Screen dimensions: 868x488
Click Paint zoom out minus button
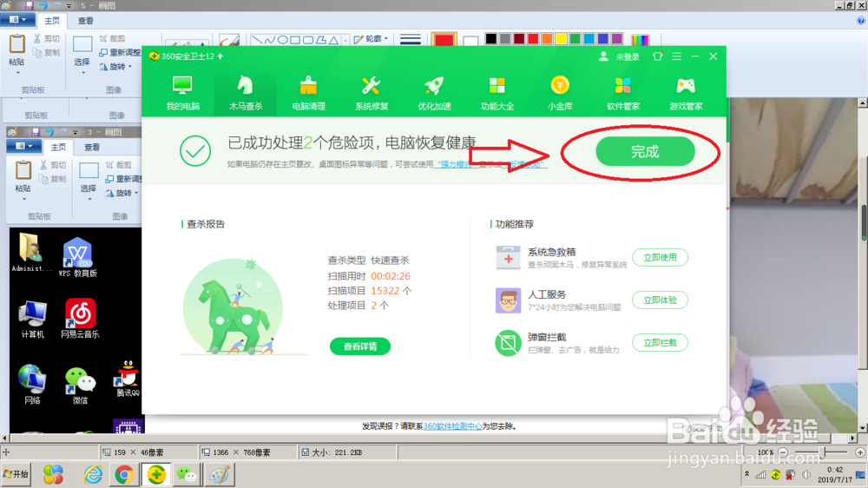(x=783, y=452)
